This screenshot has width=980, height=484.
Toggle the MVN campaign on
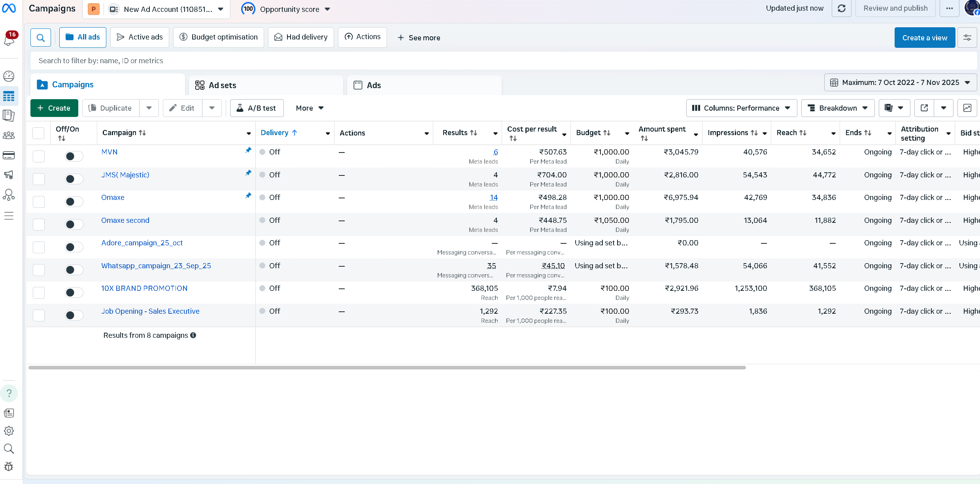point(74,156)
